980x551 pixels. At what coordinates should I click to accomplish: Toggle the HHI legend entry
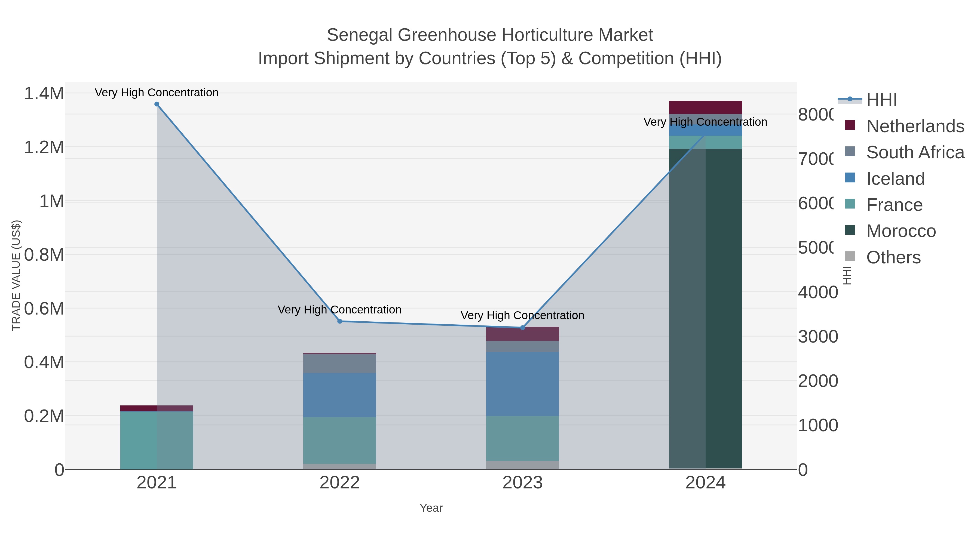click(867, 100)
